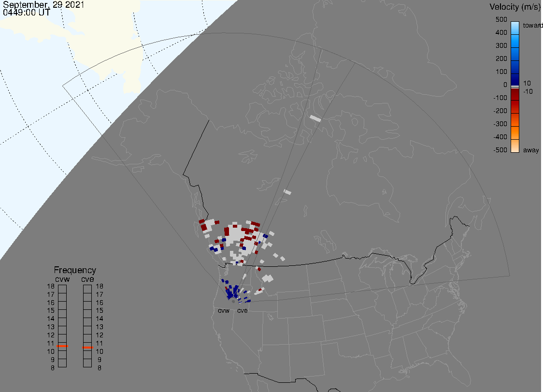This screenshot has height=392, width=543.
Task: Click '18' label left of cvw frequency bar
Action: coord(51,286)
